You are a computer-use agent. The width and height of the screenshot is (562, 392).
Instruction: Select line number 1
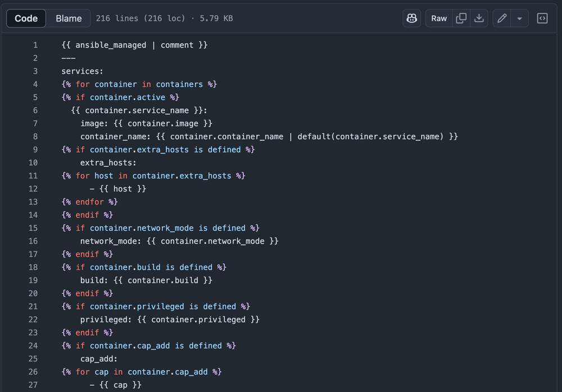(35, 45)
